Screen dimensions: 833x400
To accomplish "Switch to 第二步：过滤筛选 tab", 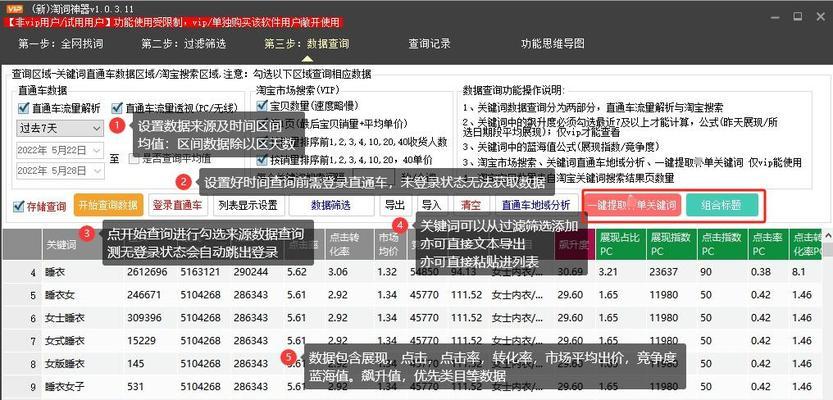I will point(184,44).
